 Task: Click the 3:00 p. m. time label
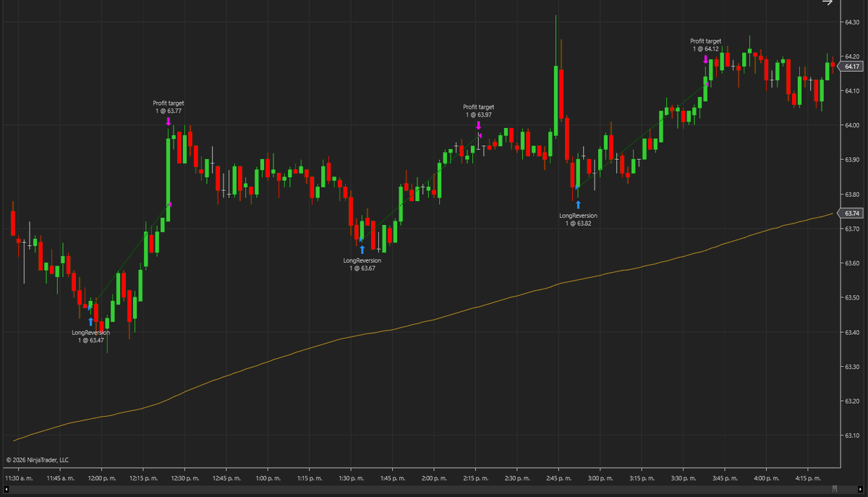(x=599, y=478)
